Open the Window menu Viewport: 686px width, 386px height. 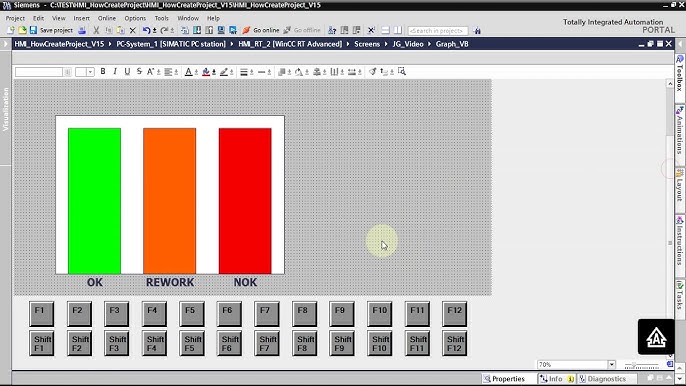tap(188, 18)
